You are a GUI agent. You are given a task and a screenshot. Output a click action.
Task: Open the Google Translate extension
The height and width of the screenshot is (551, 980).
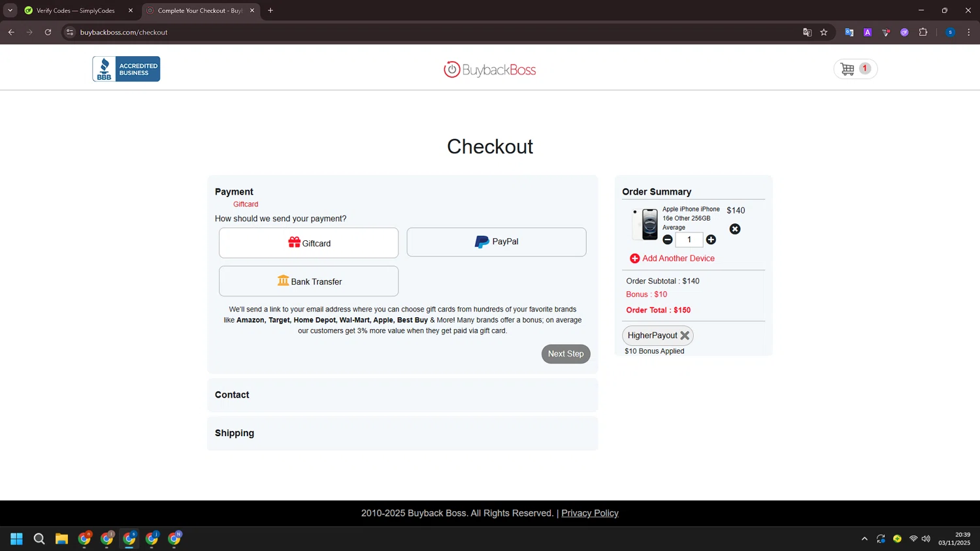click(x=849, y=32)
